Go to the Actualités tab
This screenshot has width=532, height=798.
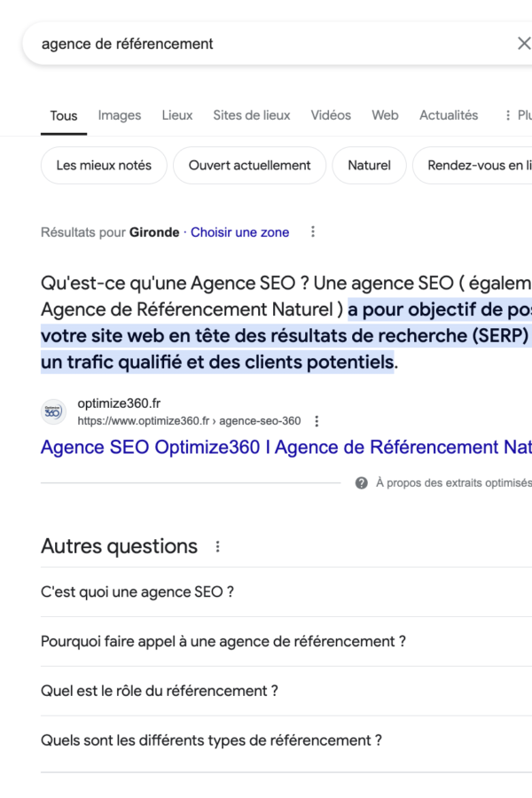(x=449, y=115)
